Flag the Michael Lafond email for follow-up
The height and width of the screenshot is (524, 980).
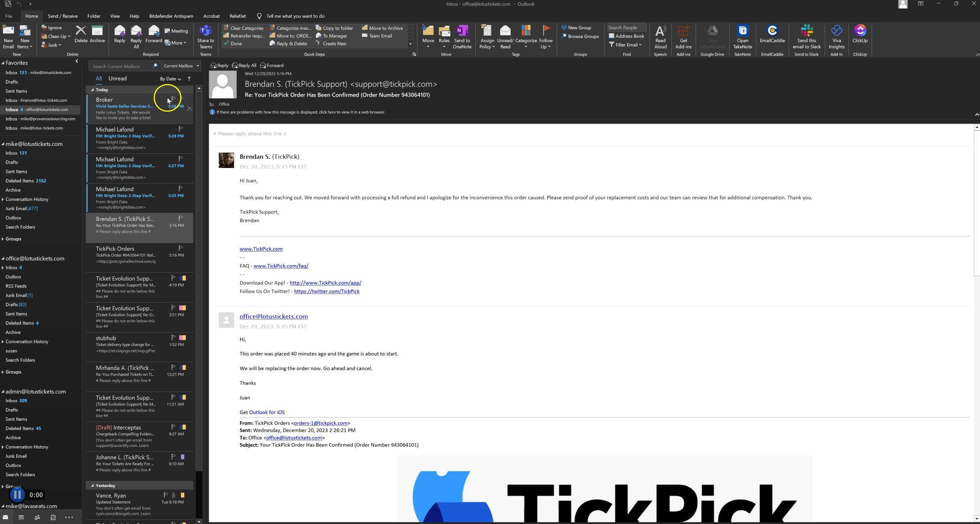point(180,129)
